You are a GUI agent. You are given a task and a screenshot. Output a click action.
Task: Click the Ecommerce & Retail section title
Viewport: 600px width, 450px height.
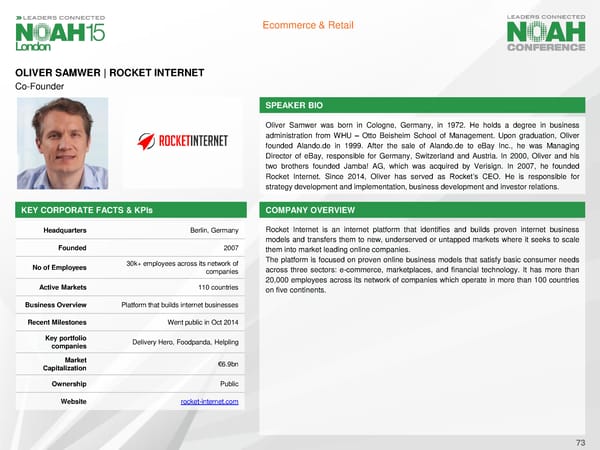click(x=301, y=26)
